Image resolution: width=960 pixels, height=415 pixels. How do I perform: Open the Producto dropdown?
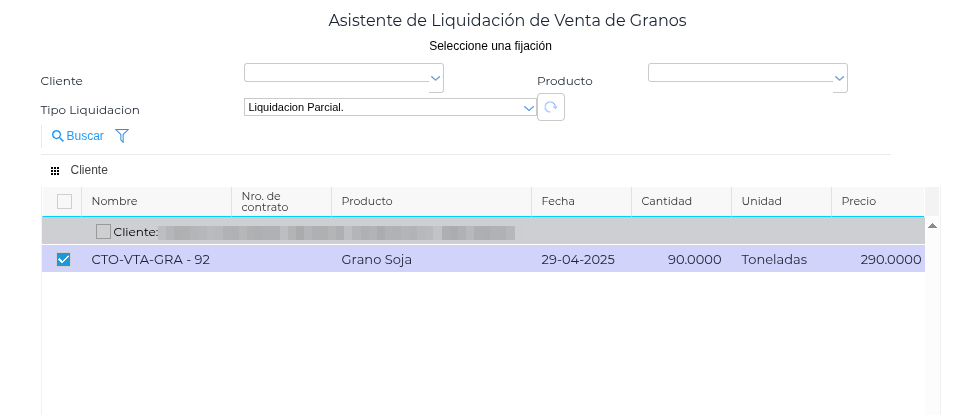click(839, 77)
